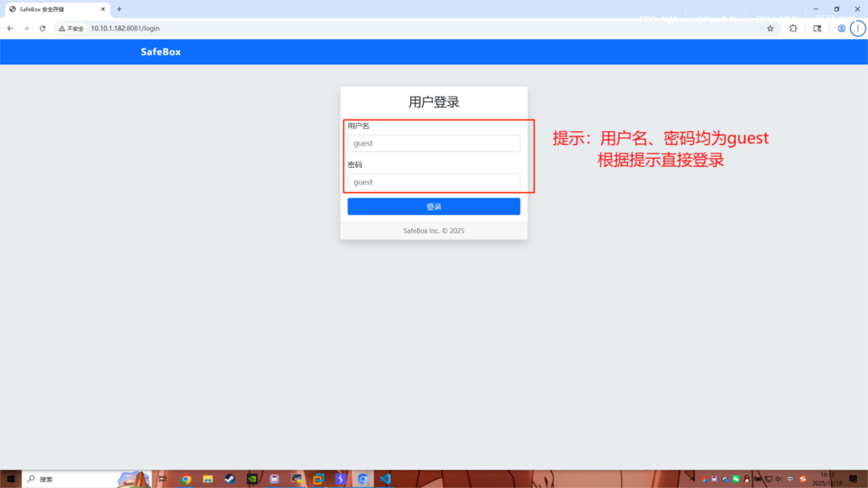Open Visual Studio Code from the taskbar
Screen dimensions: 868x488
[x=385, y=479]
